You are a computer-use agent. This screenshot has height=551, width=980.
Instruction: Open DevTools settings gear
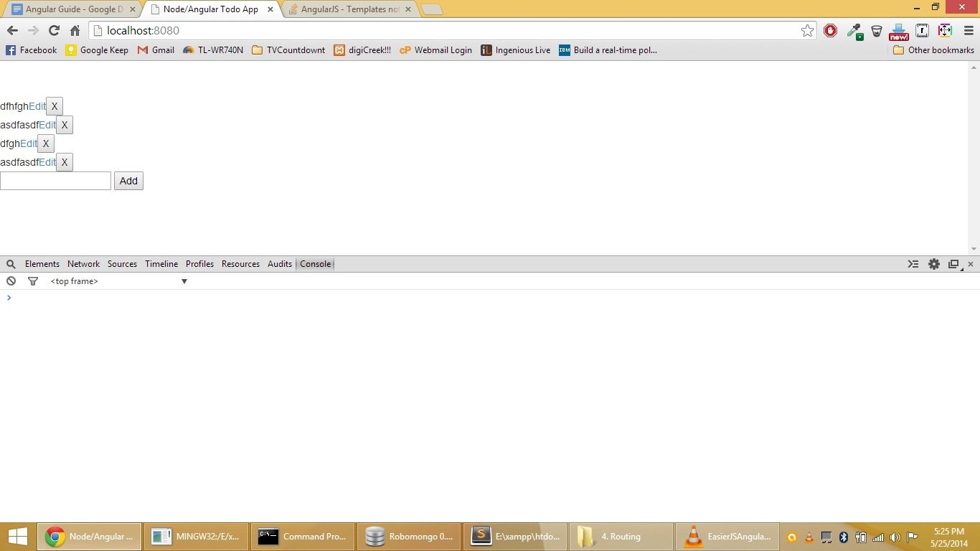click(933, 264)
